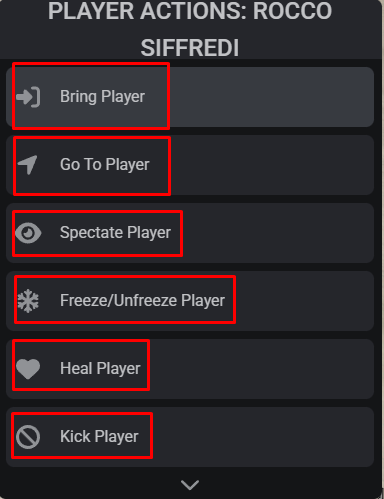Click blank space in Go To Player row
384x499 pixels.
(x=272, y=165)
